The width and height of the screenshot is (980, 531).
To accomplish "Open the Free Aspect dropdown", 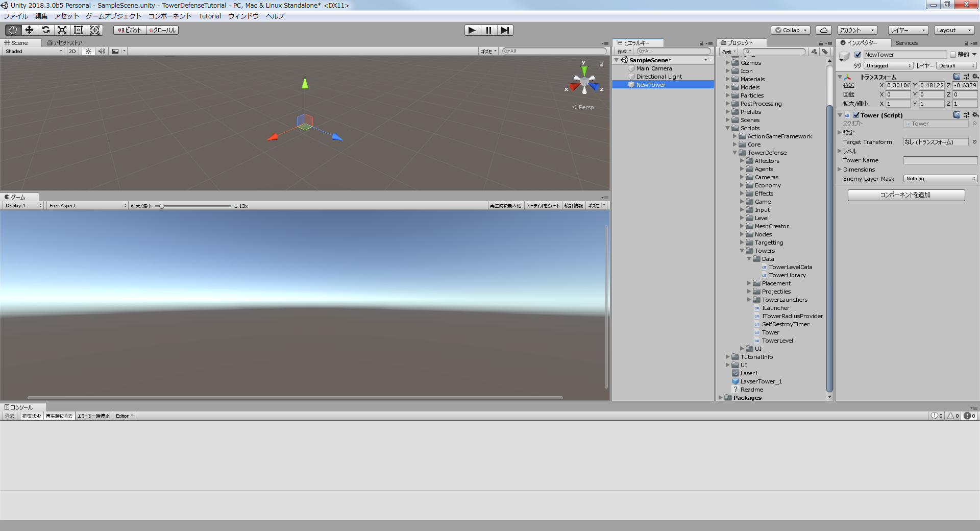I will (x=87, y=206).
